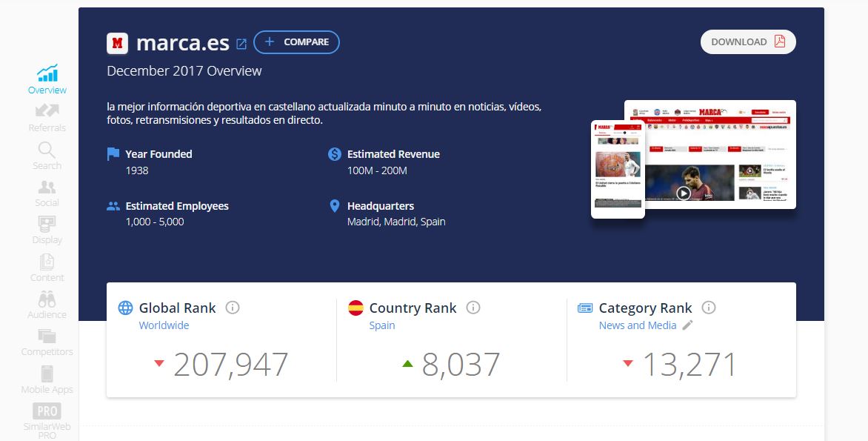
Task: Click the COMPARE button
Action: click(297, 42)
